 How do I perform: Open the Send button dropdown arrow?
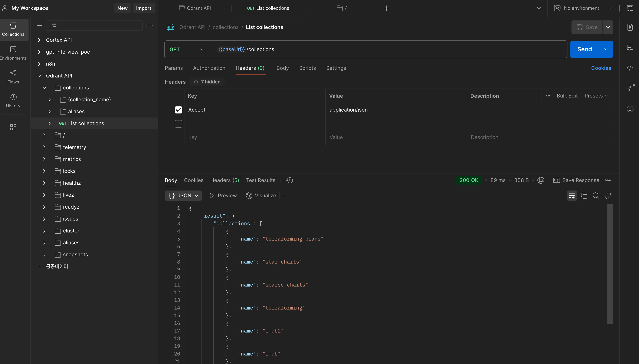click(x=606, y=50)
